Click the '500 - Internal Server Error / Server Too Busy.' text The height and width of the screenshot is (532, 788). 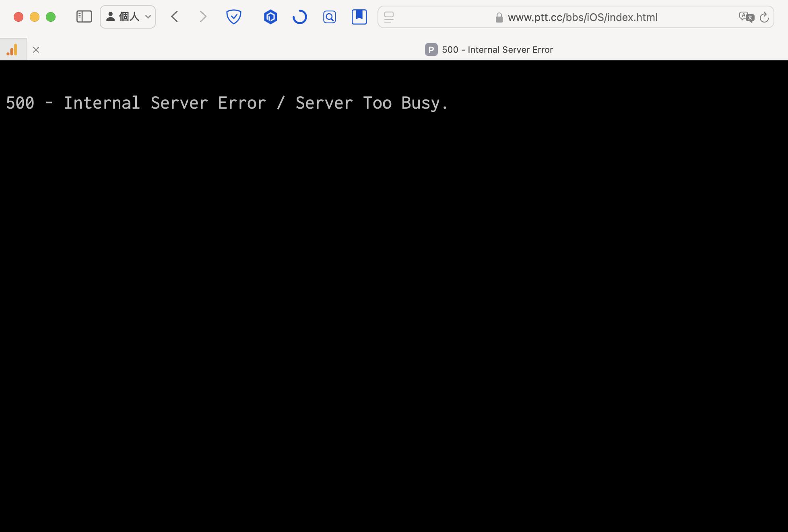click(x=227, y=103)
